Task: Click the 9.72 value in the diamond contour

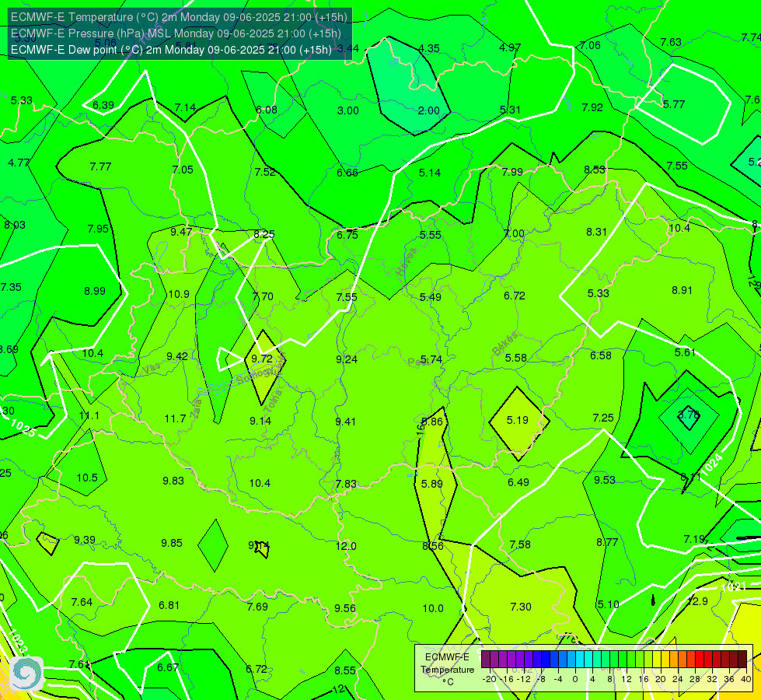Action: coord(262,359)
